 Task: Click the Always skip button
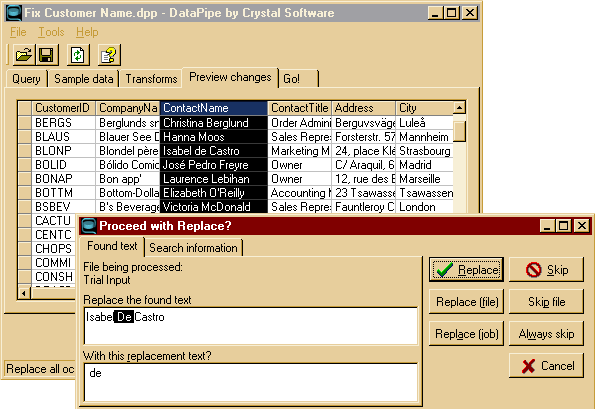click(546, 334)
